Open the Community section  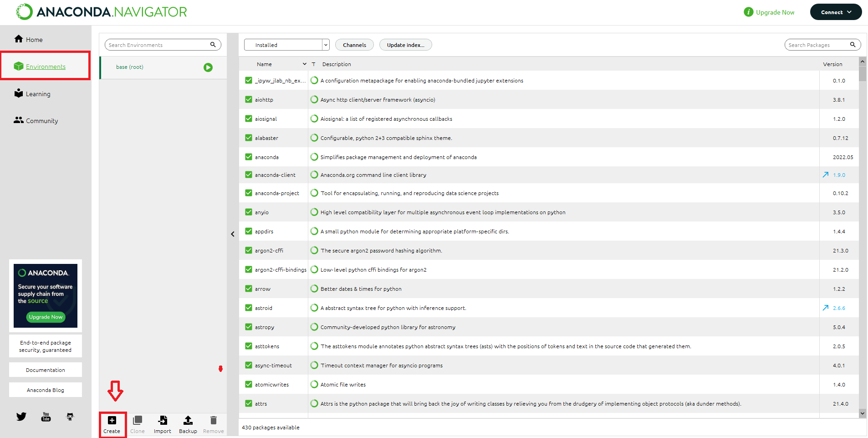tap(18, 120)
